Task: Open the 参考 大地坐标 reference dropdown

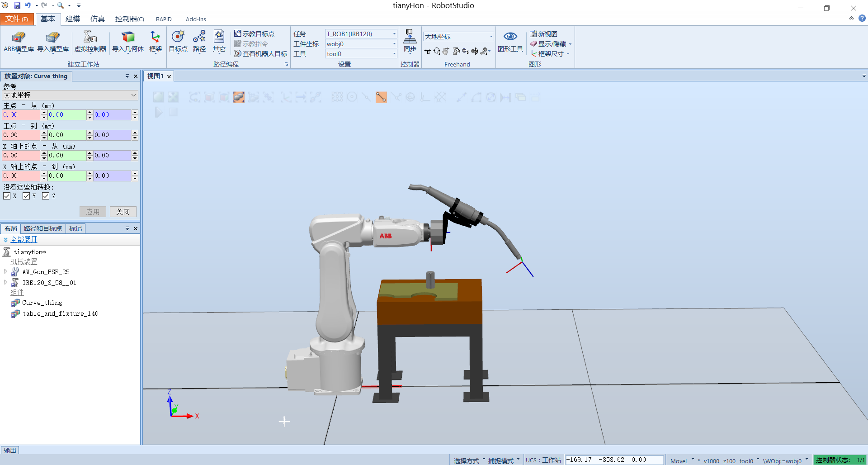Action: [x=70, y=95]
